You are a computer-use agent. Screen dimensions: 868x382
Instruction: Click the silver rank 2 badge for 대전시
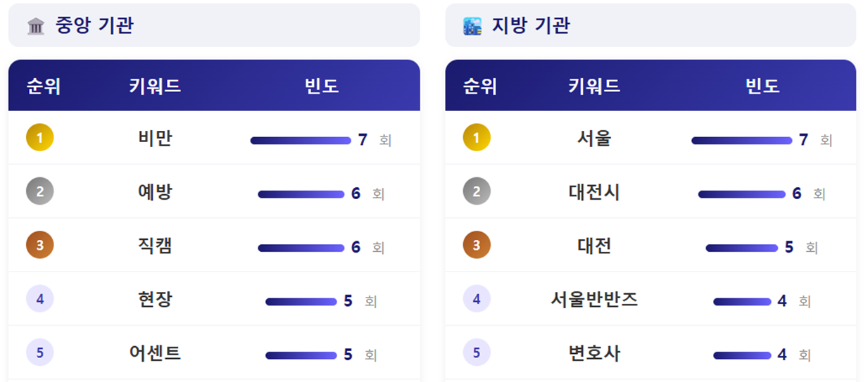(477, 191)
